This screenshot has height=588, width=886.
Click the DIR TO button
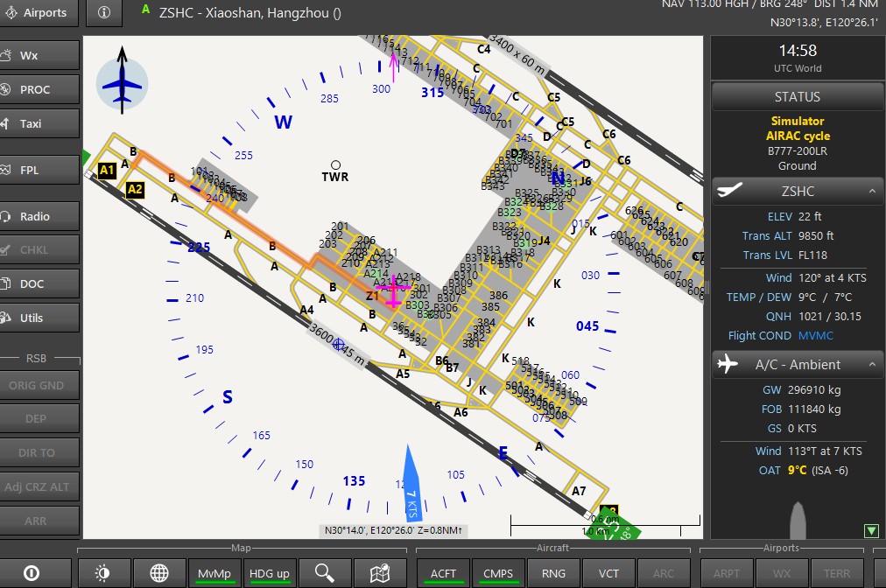click(39, 452)
